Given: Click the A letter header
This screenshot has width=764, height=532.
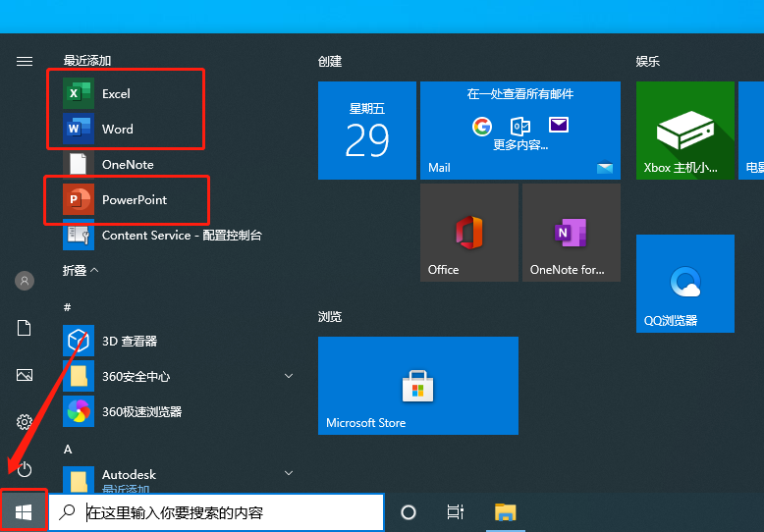Looking at the screenshot, I should pyautogui.click(x=68, y=450).
